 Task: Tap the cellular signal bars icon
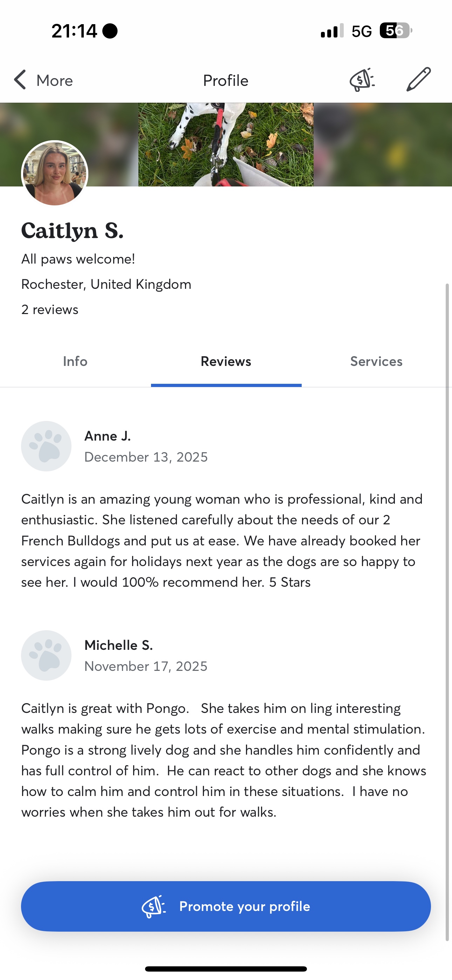(332, 31)
